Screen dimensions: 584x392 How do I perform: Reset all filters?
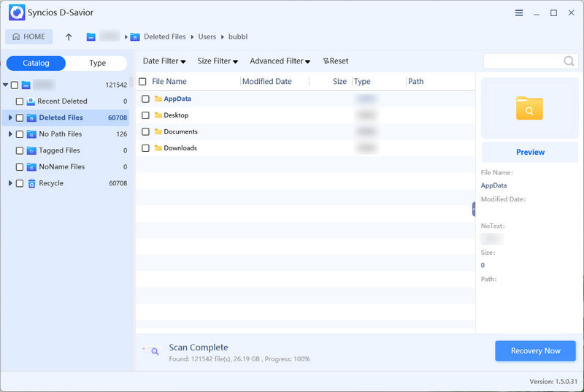[x=336, y=61]
